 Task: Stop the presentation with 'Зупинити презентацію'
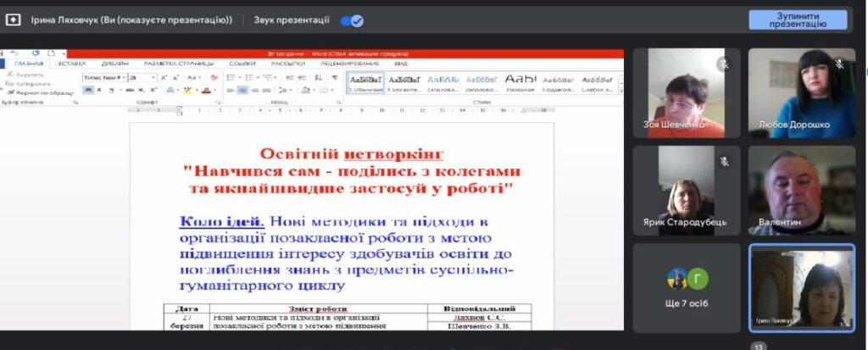[798, 20]
